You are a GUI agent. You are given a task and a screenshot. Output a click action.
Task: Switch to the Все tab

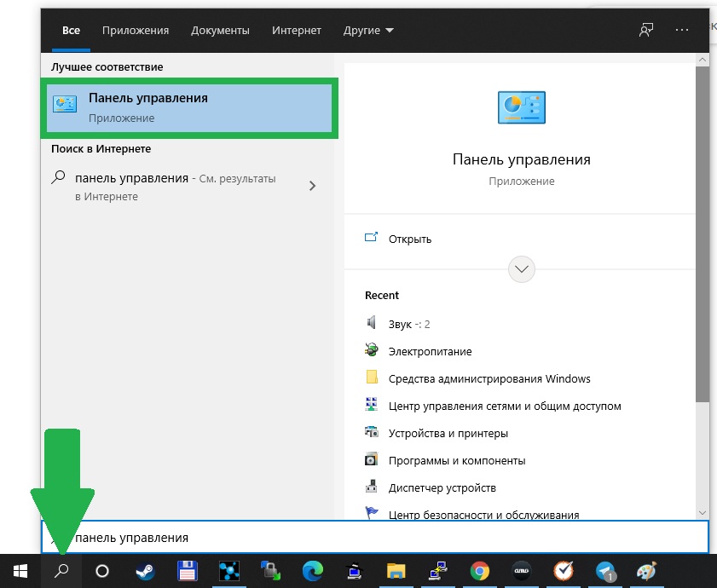(71, 30)
